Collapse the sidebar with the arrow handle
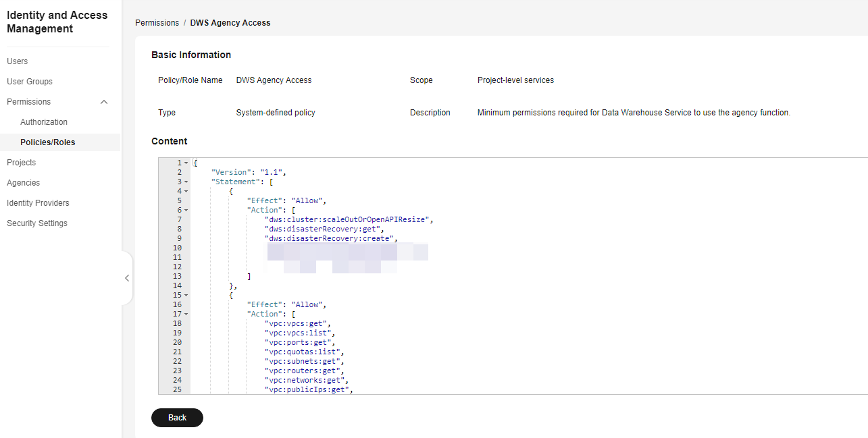 click(x=127, y=278)
